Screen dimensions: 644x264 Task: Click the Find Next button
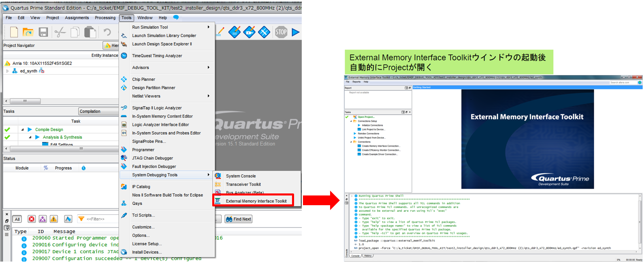coord(239,219)
